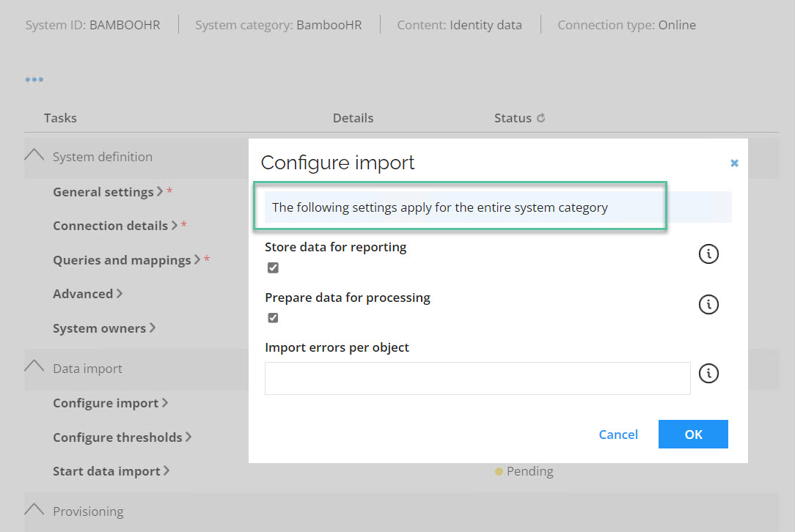Uncheck Store data for reporting
Image resolution: width=795 pixels, height=532 pixels.
[x=273, y=267]
